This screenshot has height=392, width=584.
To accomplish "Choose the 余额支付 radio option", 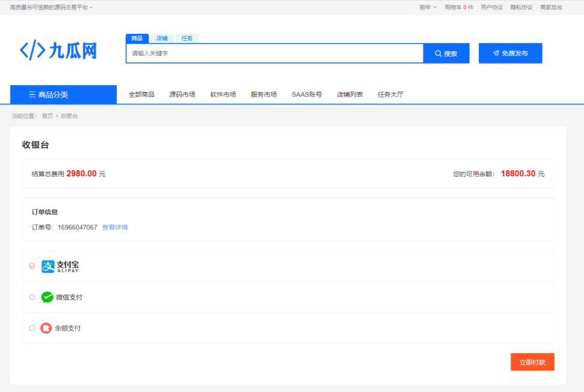I will [32, 328].
